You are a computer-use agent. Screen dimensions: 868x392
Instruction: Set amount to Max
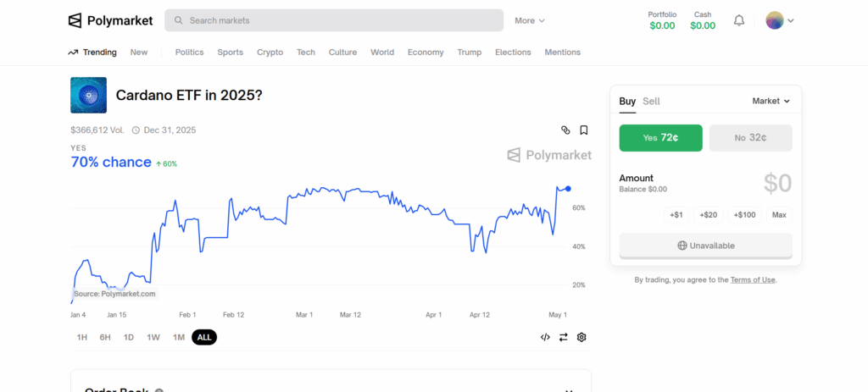779,215
